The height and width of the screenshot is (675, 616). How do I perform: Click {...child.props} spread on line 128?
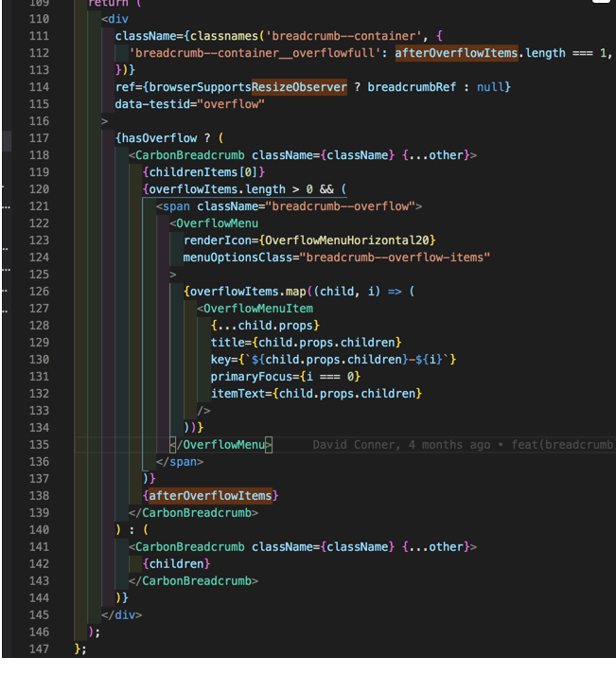click(x=265, y=326)
